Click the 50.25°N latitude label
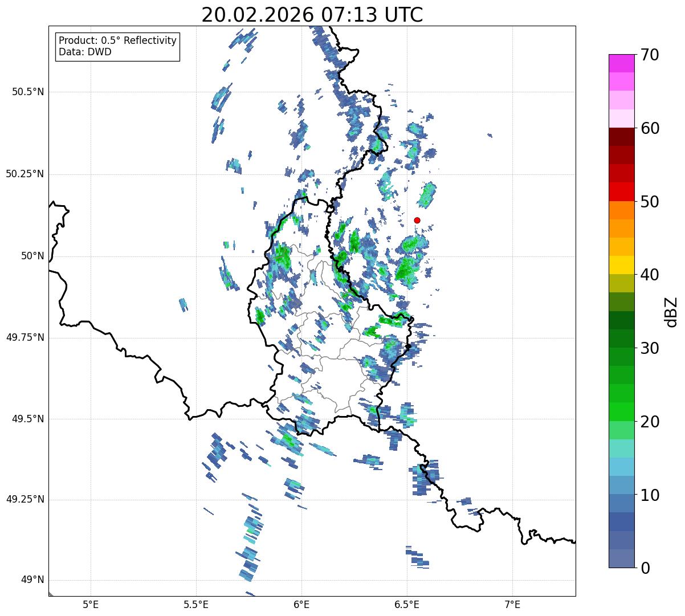Viewport: 685px width, 616px height. 25,174
